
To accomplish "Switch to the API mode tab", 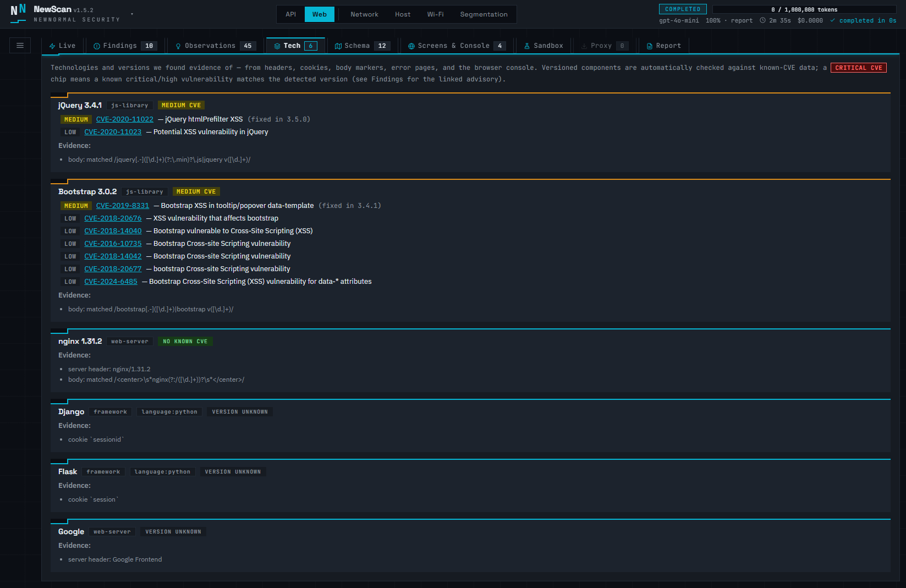I will [x=291, y=14].
